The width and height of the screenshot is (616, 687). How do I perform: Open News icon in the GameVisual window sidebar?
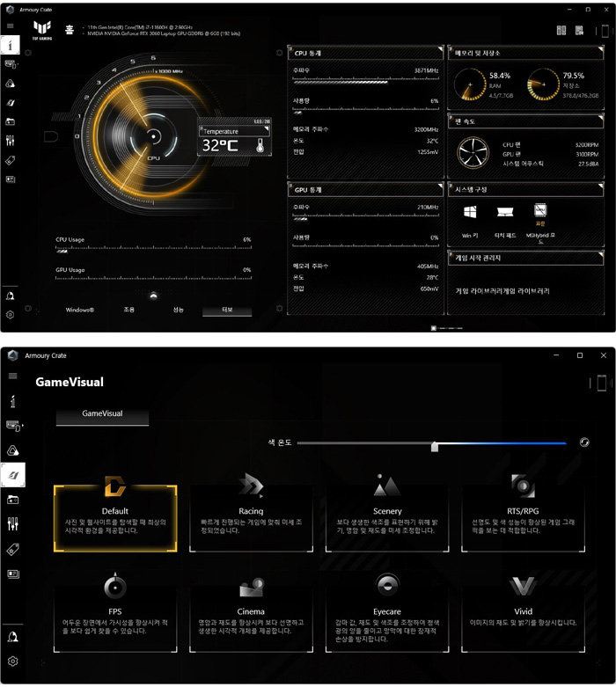12,574
